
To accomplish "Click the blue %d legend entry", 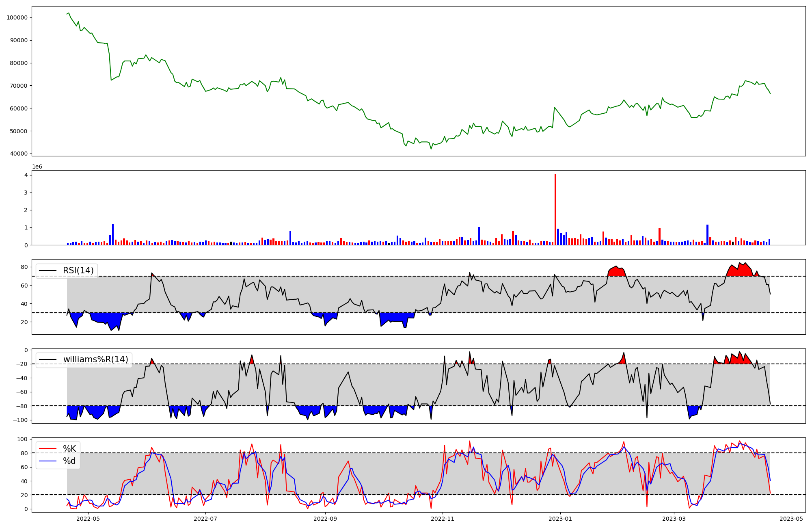I will [x=69, y=461].
